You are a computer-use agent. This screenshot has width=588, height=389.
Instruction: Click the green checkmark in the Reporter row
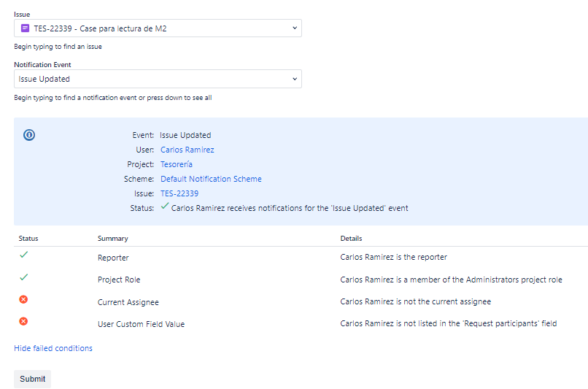click(23, 255)
